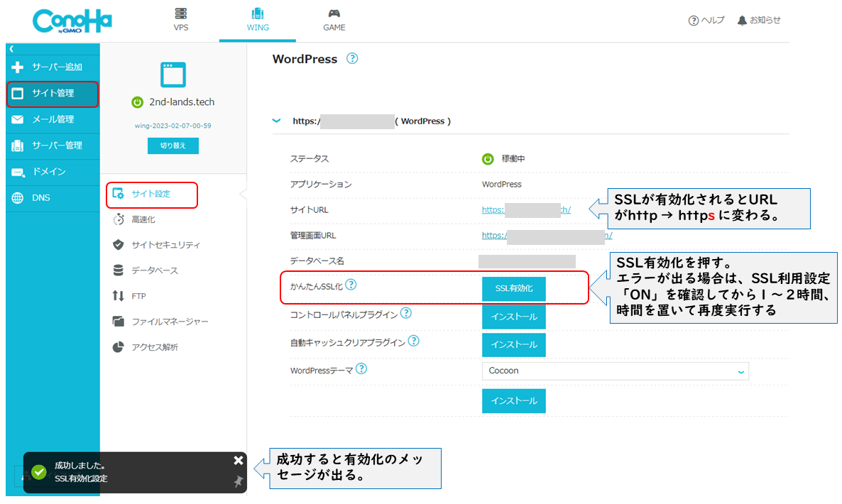Select ドメイン in sidebar

point(53,172)
